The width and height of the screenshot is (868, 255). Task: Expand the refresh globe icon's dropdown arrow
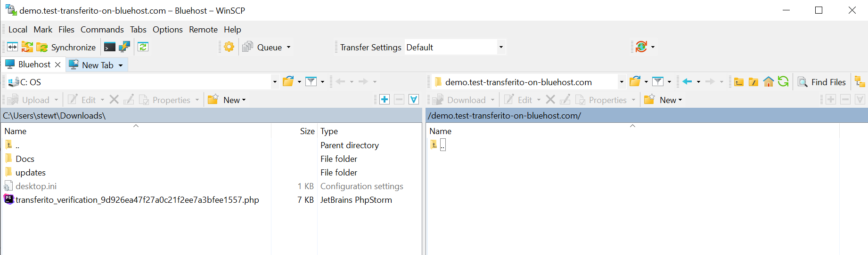[653, 47]
